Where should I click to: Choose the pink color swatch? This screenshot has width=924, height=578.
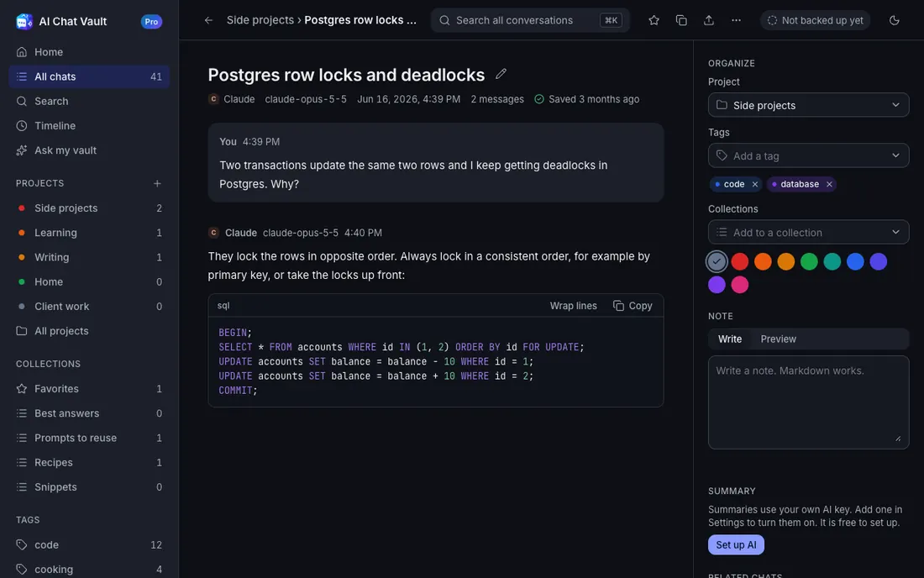[x=739, y=285]
